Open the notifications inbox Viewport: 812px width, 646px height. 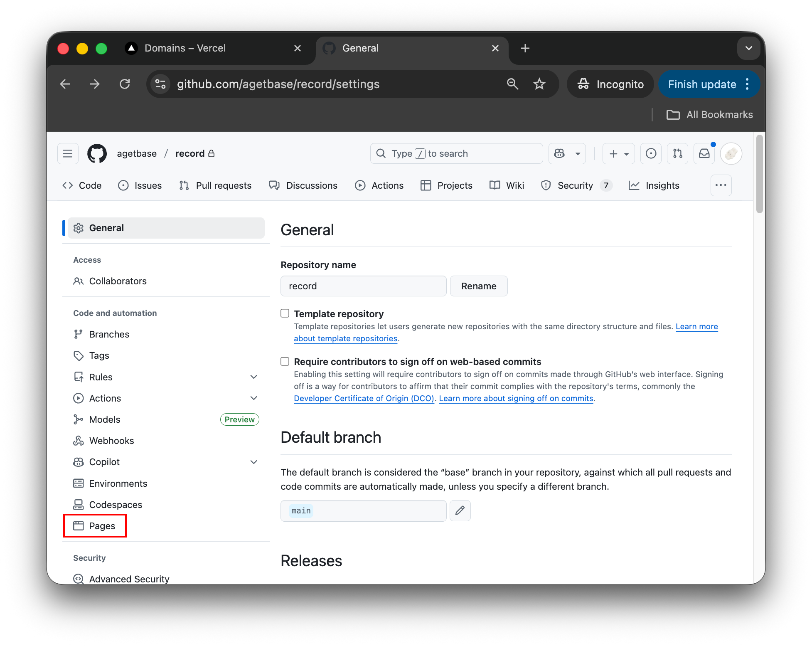(x=704, y=153)
